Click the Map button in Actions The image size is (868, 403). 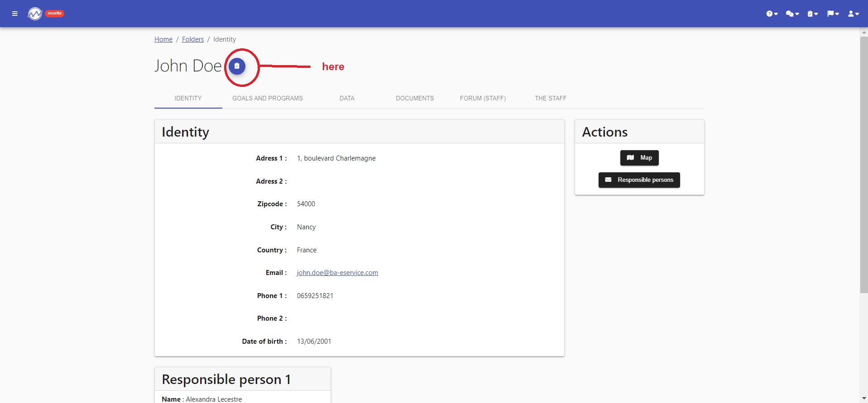coord(639,158)
